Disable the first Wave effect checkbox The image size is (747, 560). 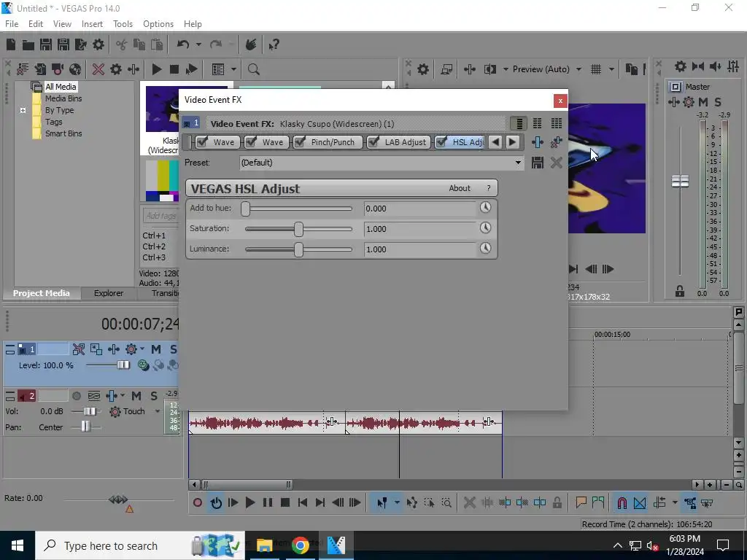coord(202,142)
